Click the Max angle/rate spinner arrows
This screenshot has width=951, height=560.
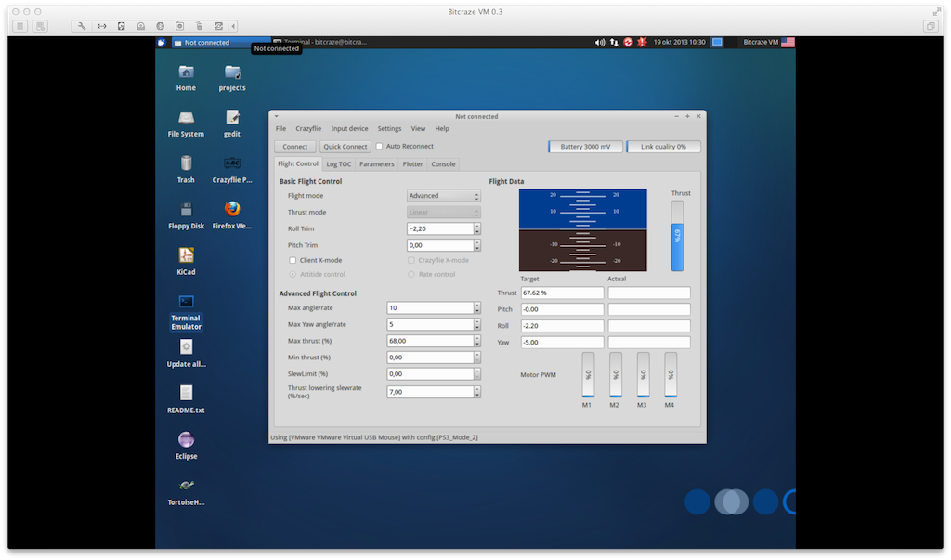point(477,308)
